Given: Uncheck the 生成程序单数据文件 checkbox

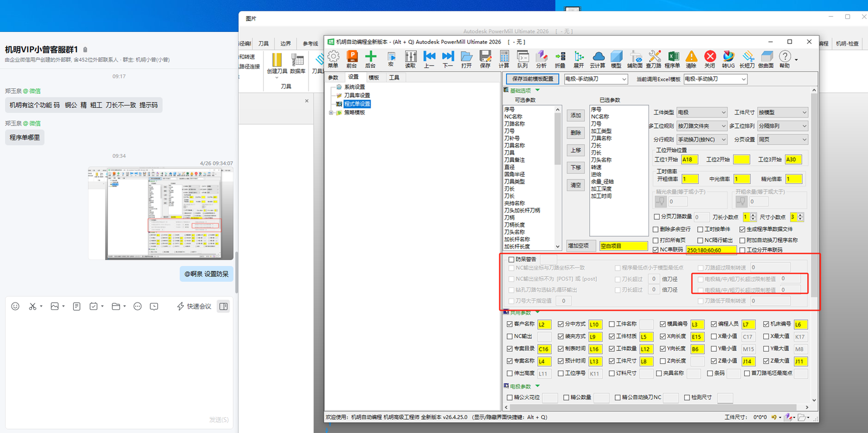Looking at the screenshot, I should tap(742, 229).
